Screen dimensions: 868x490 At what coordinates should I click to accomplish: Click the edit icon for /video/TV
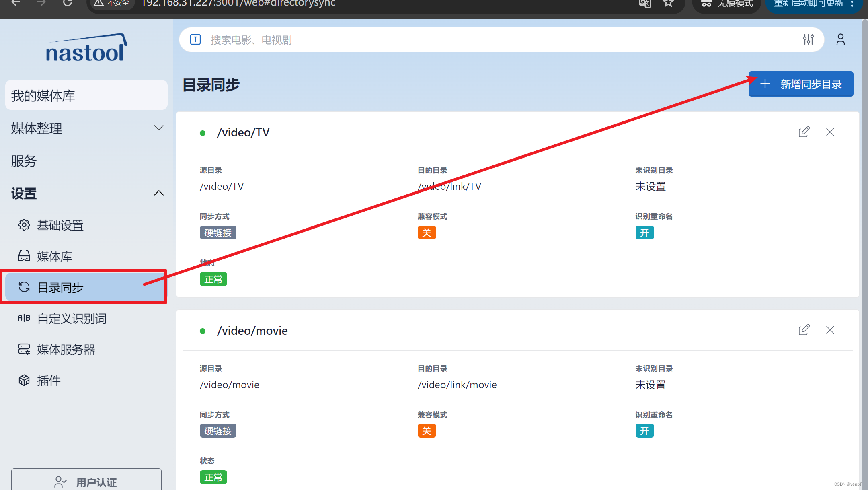[x=804, y=132]
